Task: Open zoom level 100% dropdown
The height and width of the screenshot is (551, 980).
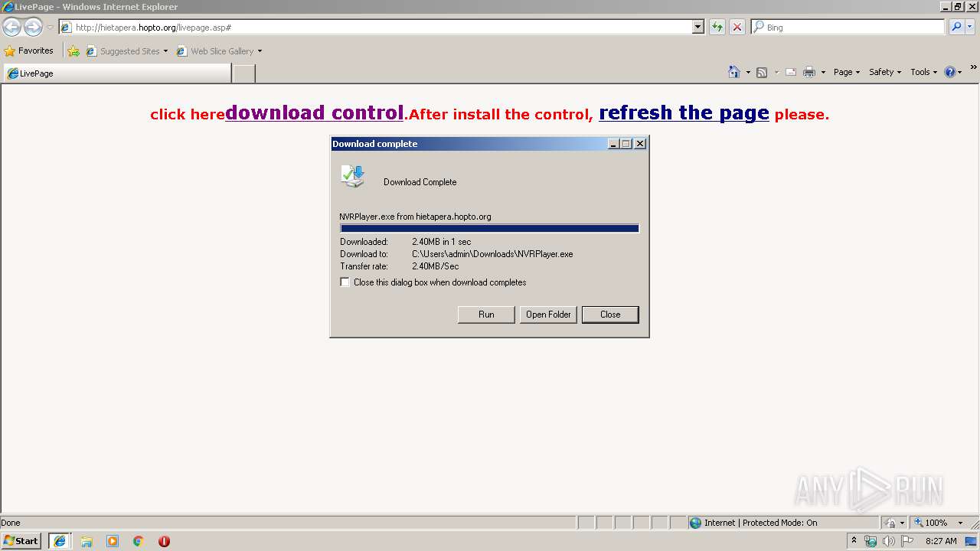Action: 960,523
